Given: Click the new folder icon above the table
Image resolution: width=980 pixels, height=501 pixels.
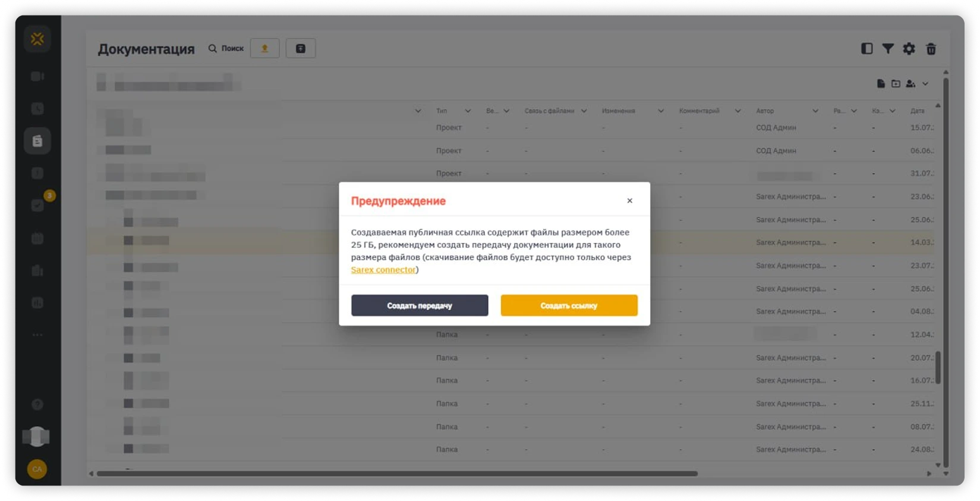Looking at the screenshot, I should (x=896, y=84).
